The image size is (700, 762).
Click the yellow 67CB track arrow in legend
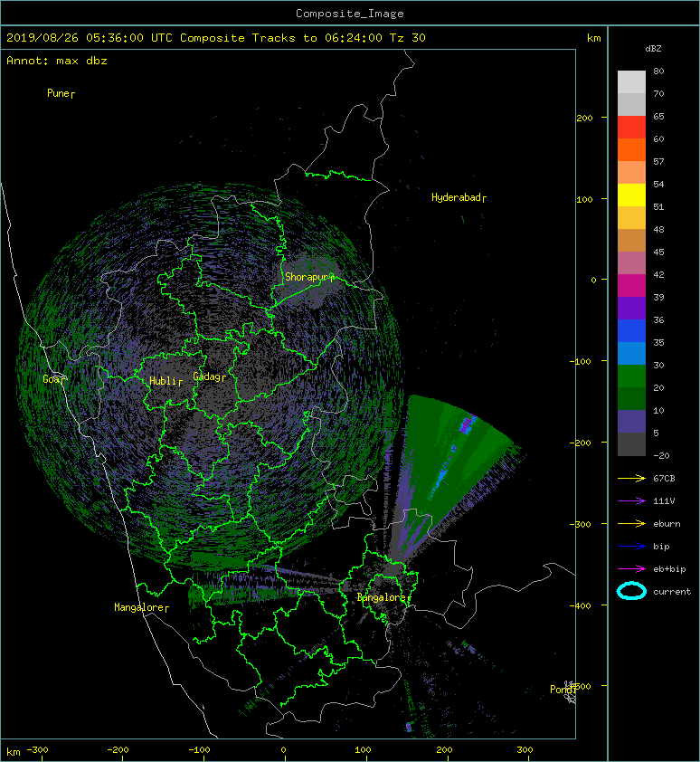[631, 478]
